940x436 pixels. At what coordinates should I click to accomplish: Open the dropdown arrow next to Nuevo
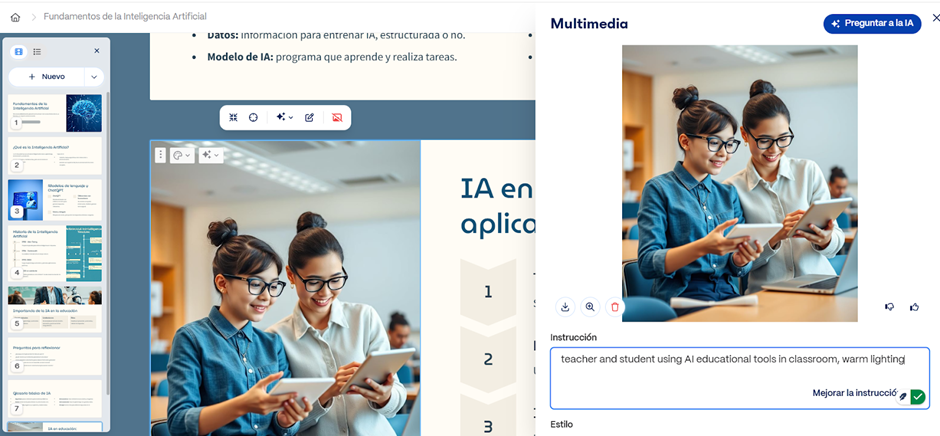pyautogui.click(x=94, y=77)
